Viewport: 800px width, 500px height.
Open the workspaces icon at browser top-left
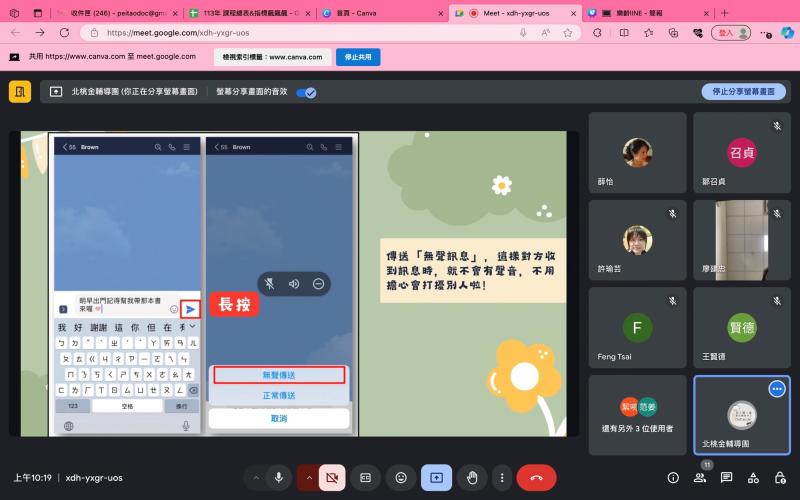tap(15, 13)
